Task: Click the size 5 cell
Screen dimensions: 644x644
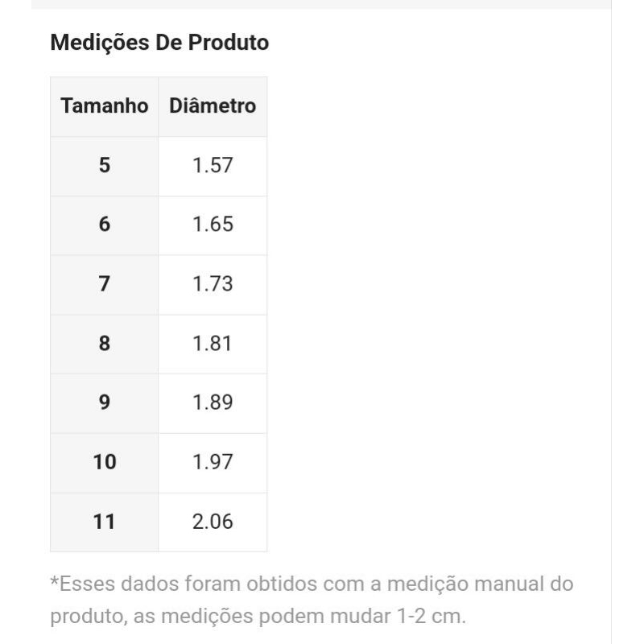Action: tap(105, 166)
